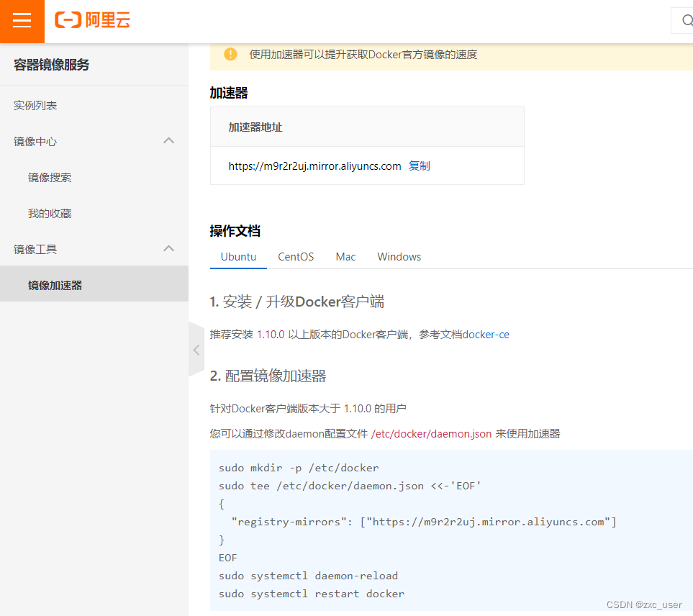Click the 镜像中心 menu label
The height and width of the screenshot is (616, 693).
tap(35, 141)
